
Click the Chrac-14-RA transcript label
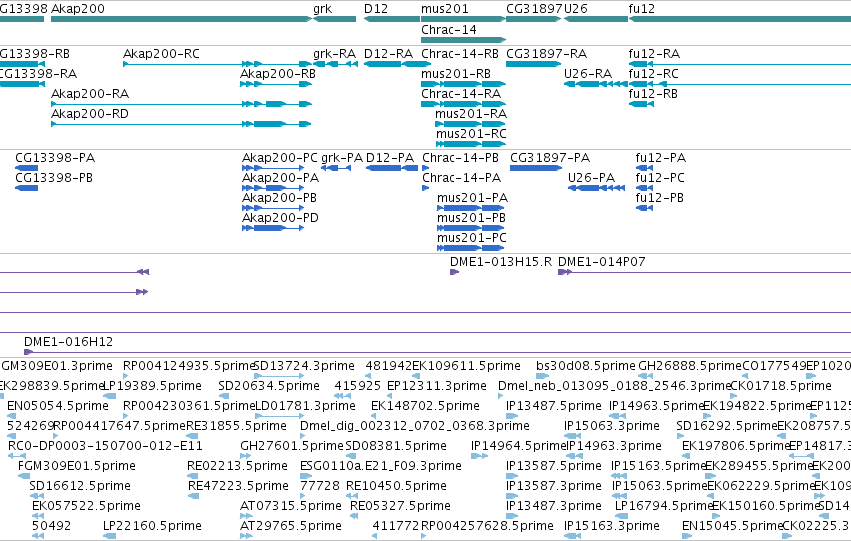point(461,94)
